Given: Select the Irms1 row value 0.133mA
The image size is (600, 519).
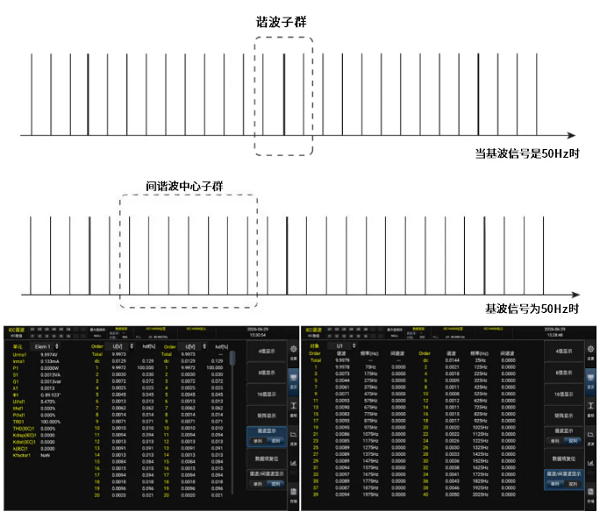Looking at the screenshot, I should pos(50,361).
